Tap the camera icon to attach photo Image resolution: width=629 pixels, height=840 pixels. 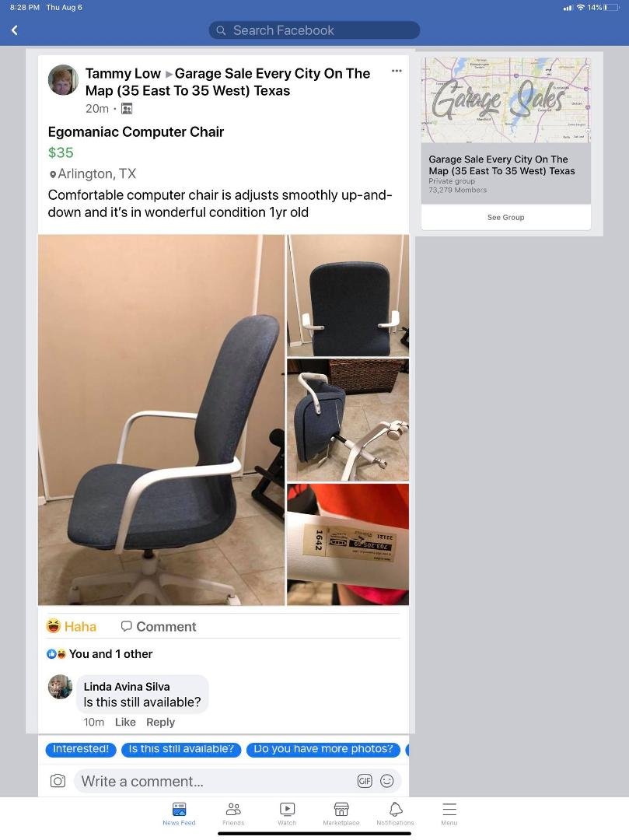(58, 781)
